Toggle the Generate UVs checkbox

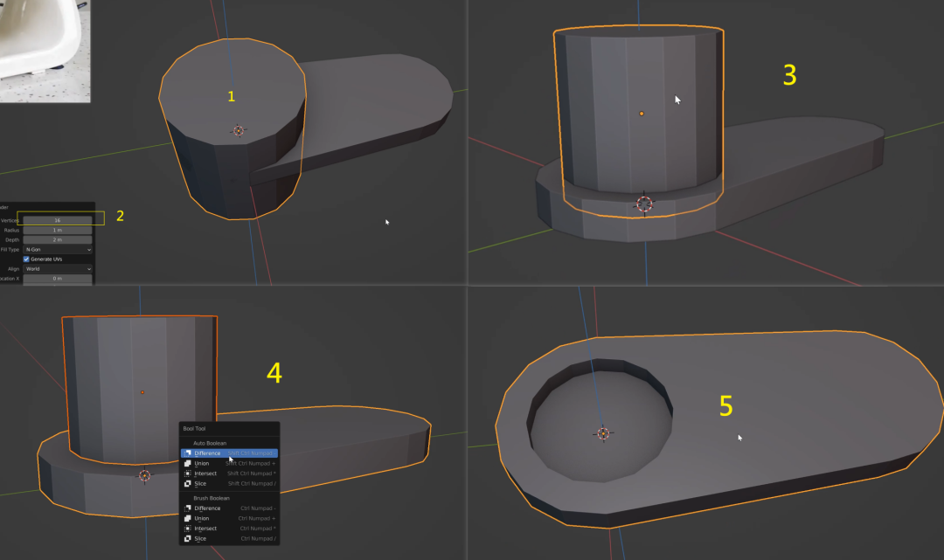coord(26,259)
